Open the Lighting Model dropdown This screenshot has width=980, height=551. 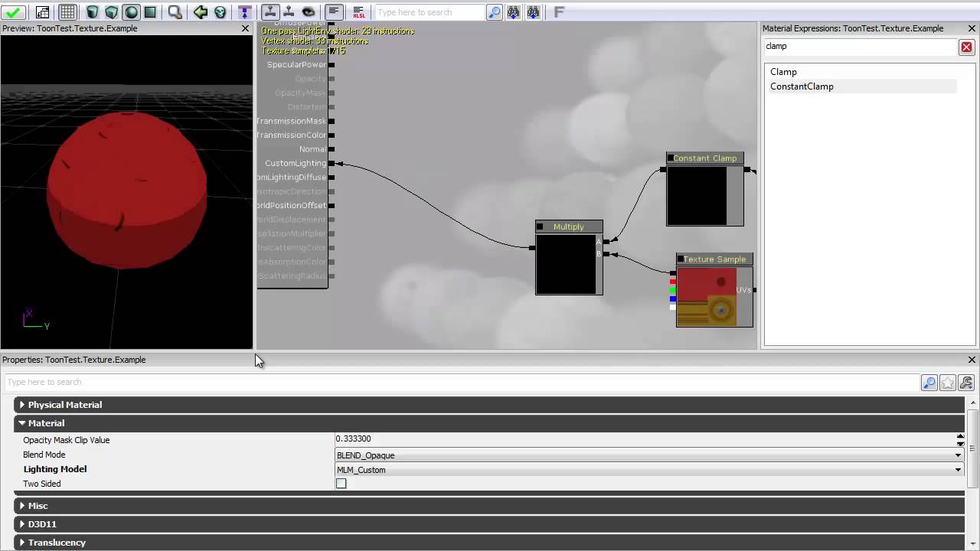pos(649,470)
